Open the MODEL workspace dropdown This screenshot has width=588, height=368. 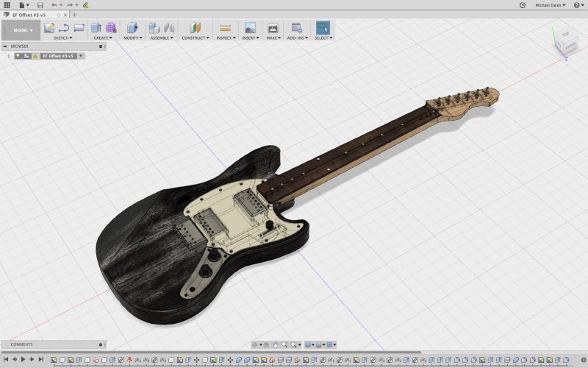(x=21, y=30)
